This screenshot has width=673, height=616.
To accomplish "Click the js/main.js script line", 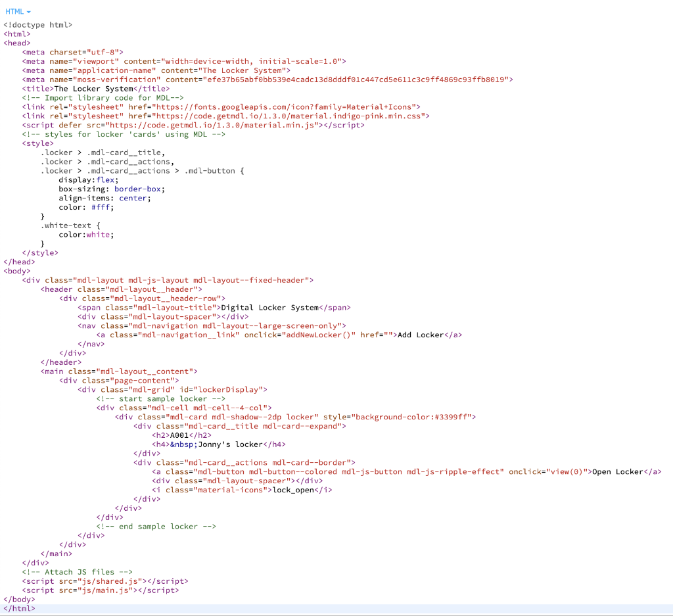I will (x=101, y=590).
